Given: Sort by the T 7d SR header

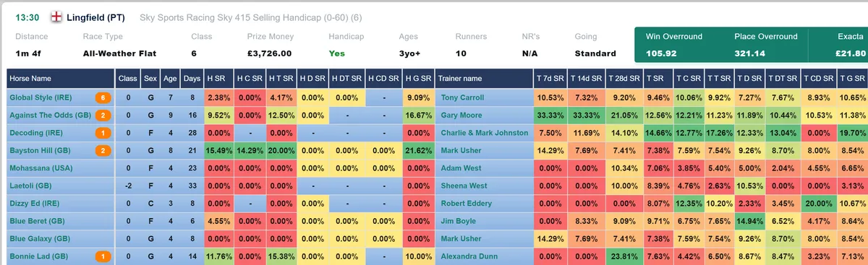Looking at the screenshot, I should point(550,78).
